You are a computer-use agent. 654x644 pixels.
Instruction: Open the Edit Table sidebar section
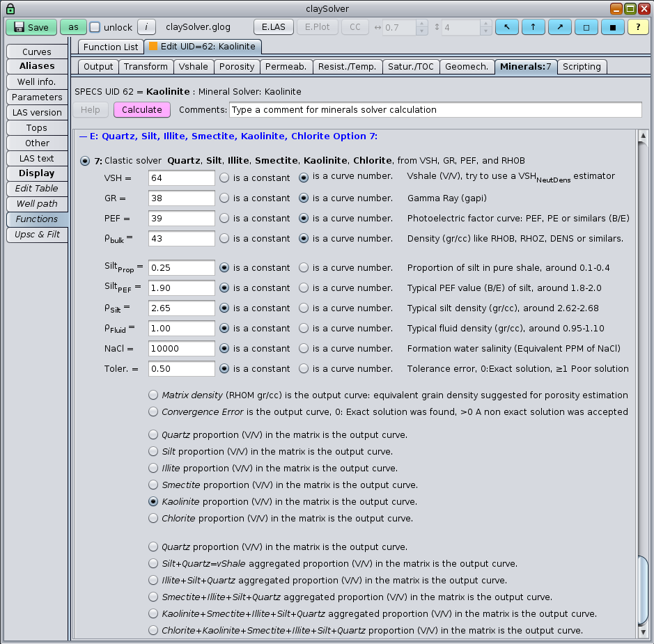point(37,189)
